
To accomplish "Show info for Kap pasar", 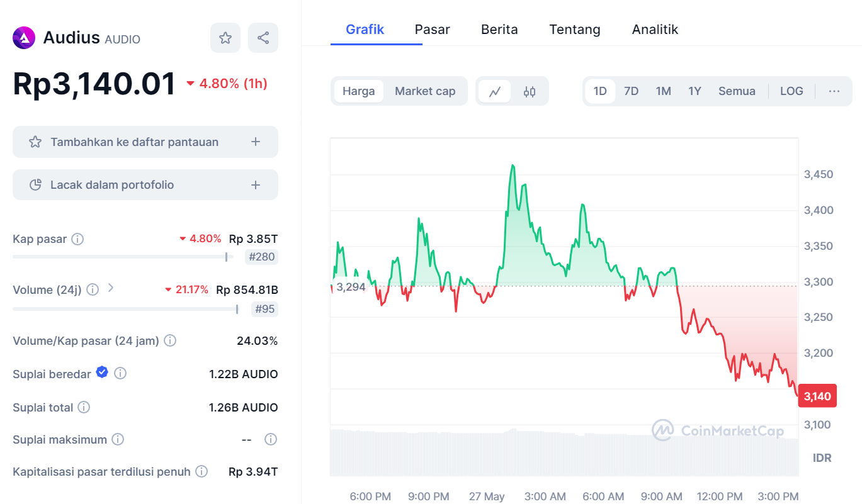I will pos(77,239).
